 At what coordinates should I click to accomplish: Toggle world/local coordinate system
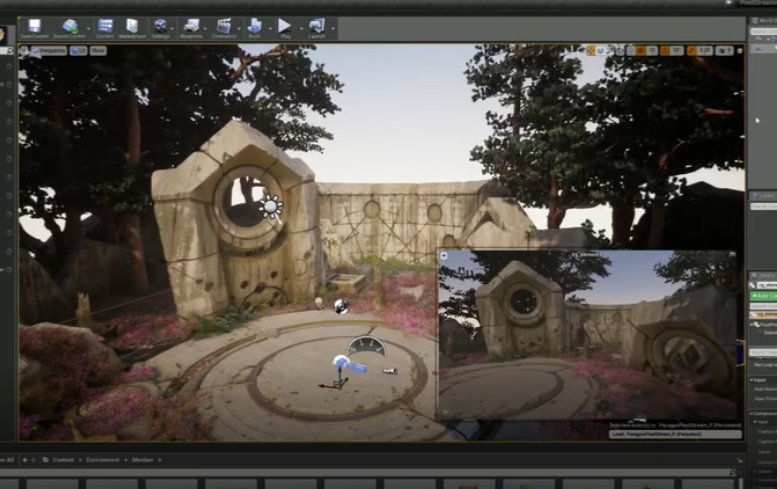click(x=620, y=51)
